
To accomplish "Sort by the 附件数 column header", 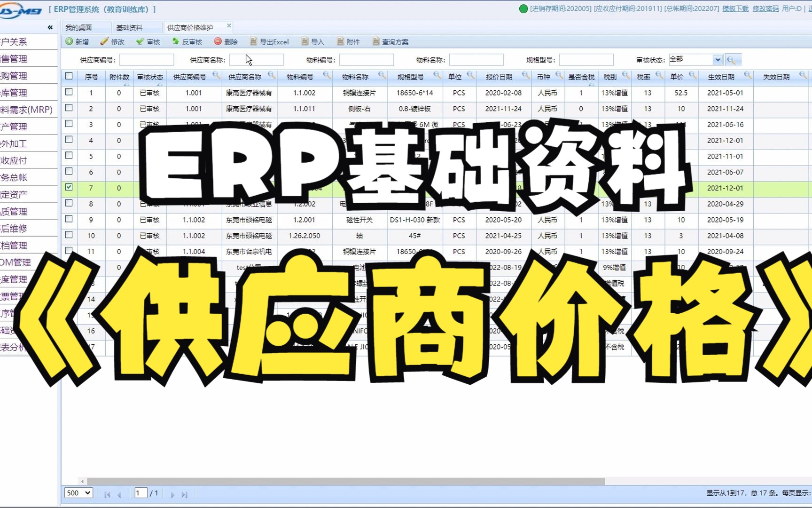I will [x=119, y=76].
